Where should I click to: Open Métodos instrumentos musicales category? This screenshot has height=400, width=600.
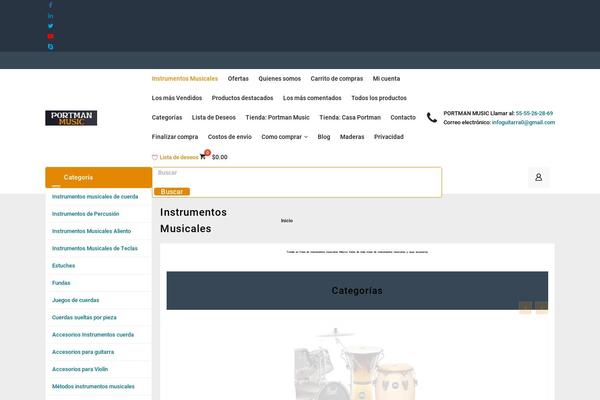pos(93,386)
